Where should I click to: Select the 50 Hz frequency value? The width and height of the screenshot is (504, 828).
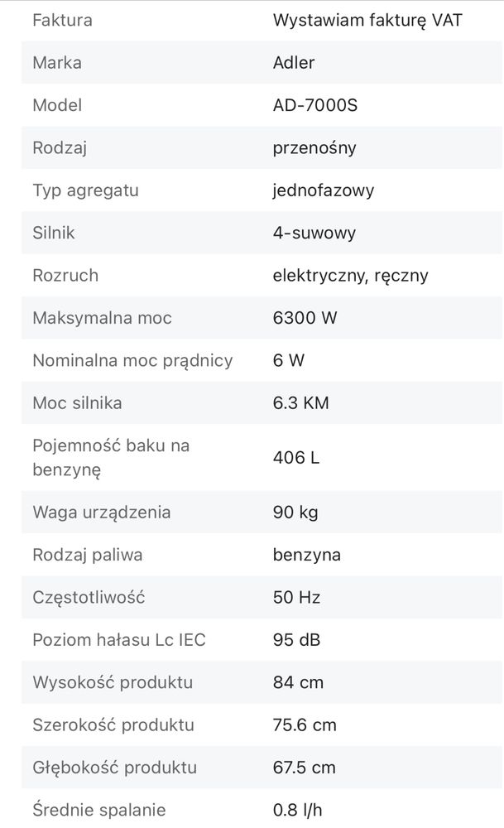(296, 597)
